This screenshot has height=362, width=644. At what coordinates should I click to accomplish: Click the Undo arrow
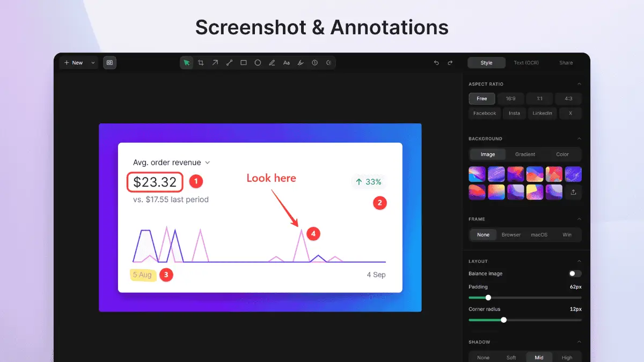pos(436,63)
